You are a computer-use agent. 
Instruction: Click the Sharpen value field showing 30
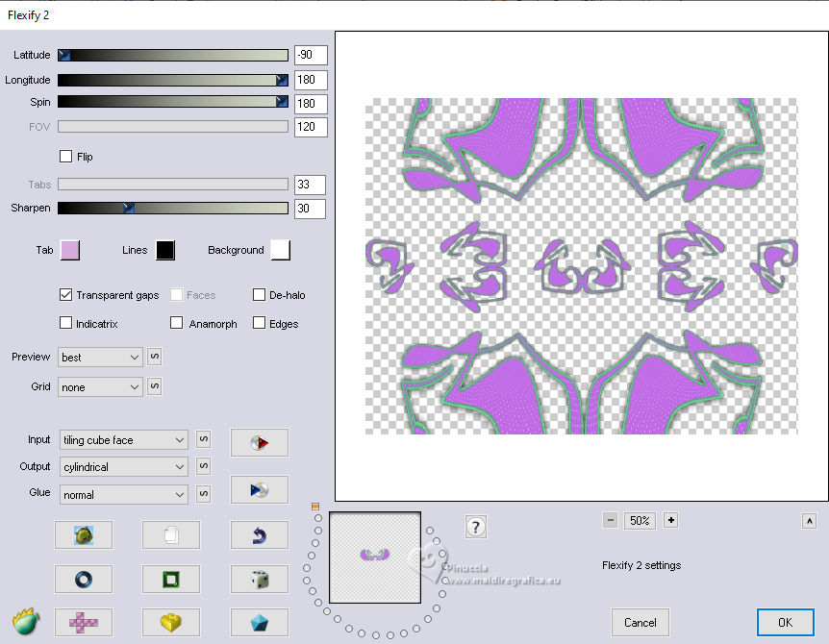click(x=310, y=209)
